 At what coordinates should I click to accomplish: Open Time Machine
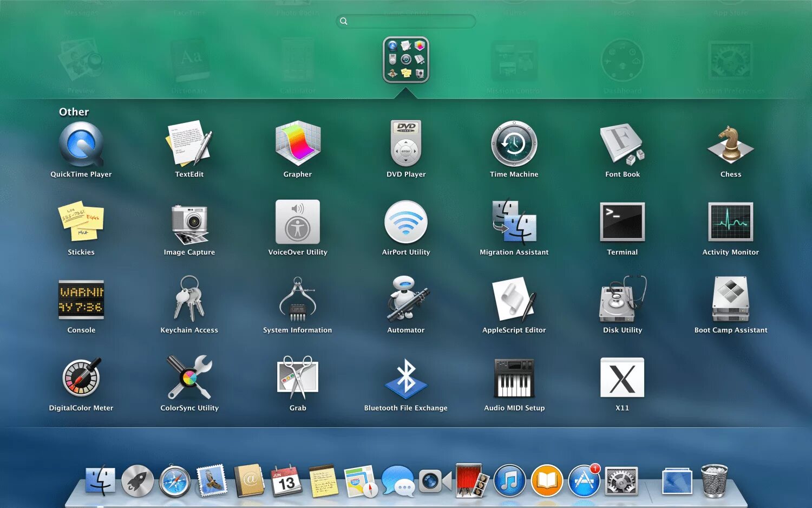tap(514, 144)
